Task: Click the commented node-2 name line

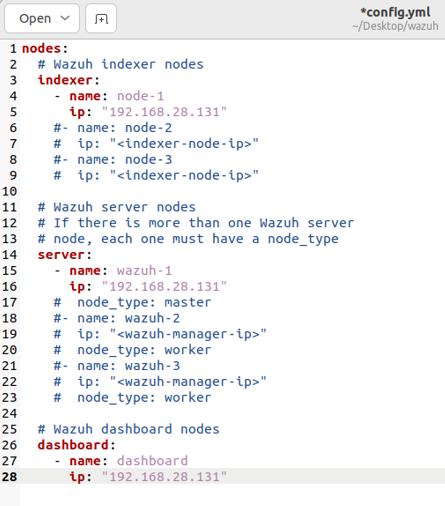Action: [113, 128]
